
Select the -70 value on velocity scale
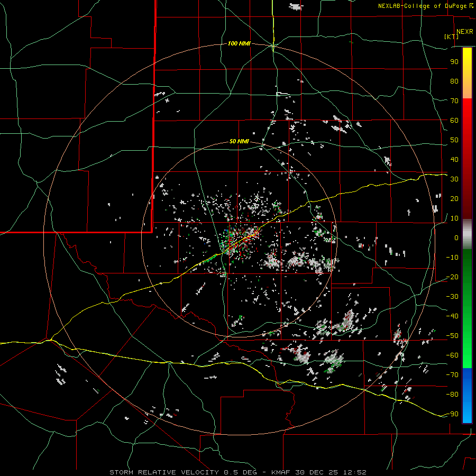tap(452, 375)
